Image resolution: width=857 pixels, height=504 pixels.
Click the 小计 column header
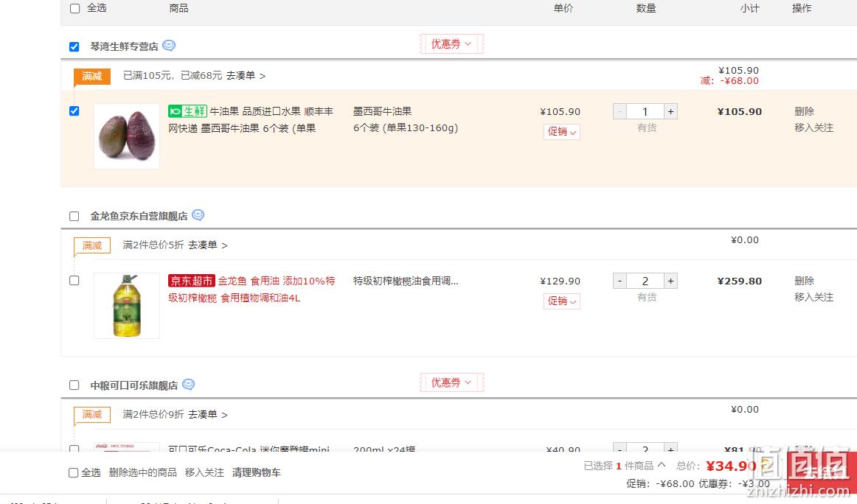(750, 8)
